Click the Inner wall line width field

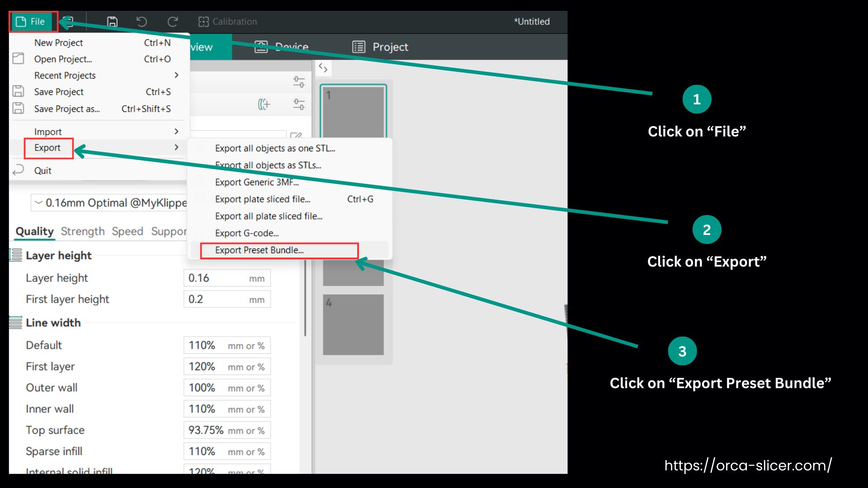227,409
